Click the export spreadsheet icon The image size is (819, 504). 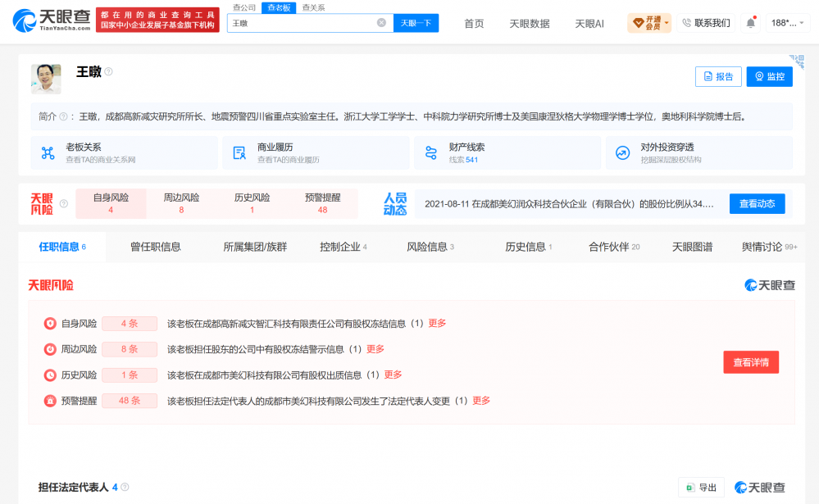click(690, 488)
